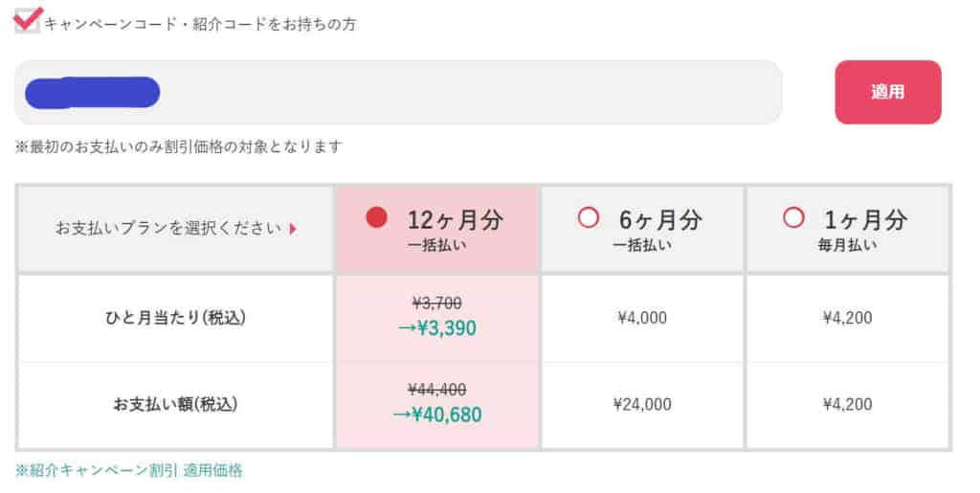Screen dimensions: 980x493
Task: Select the 12ヶ月分 radio button
Action: [377, 218]
